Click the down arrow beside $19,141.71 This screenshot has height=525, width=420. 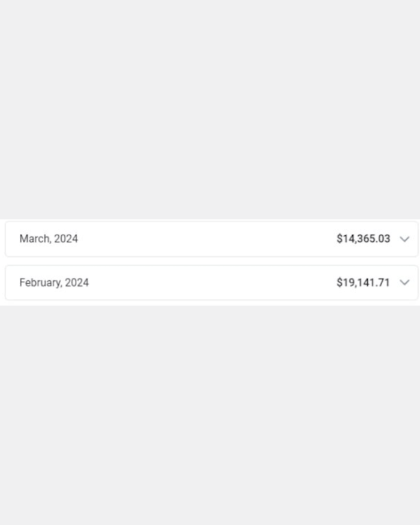point(404,283)
